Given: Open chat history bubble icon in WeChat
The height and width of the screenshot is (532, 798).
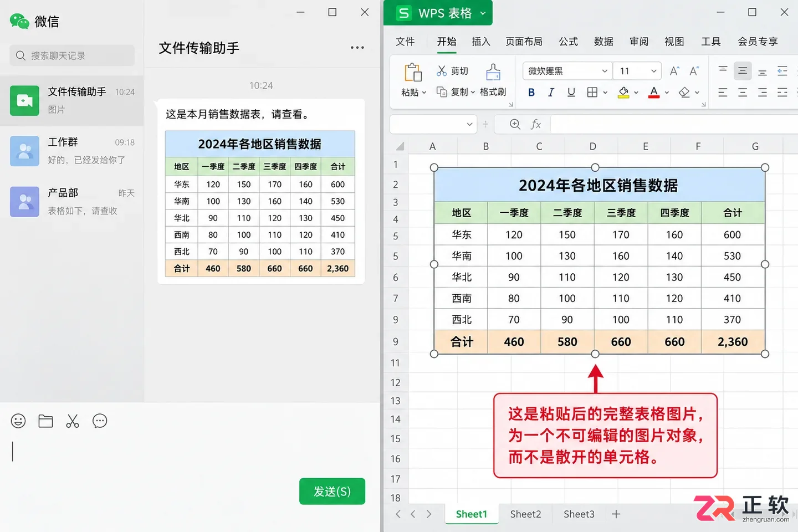Looking at the screenshot, I should [x=100, y=421].
